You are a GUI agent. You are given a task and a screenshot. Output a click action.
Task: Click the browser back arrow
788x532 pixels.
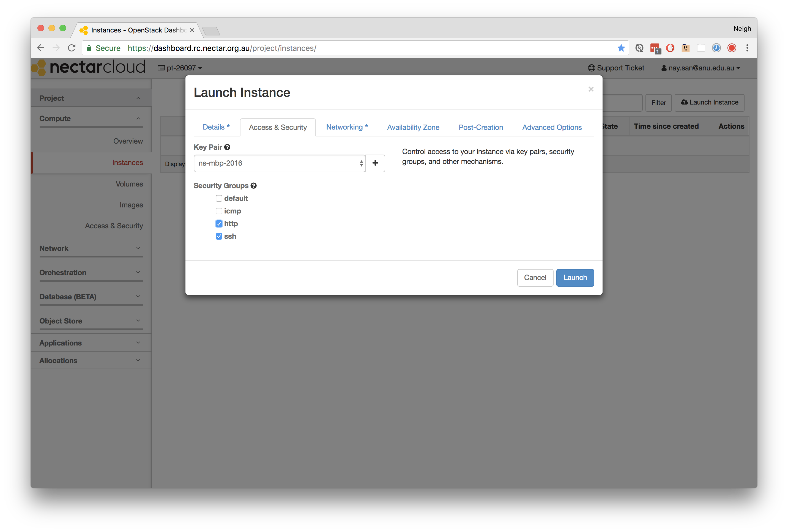41,48
